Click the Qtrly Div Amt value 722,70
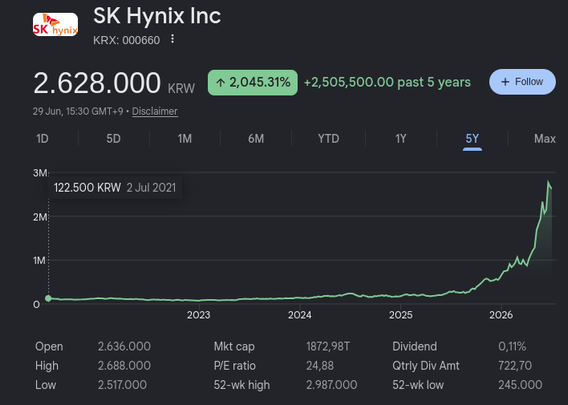The image size is (568, 405). 515,366
